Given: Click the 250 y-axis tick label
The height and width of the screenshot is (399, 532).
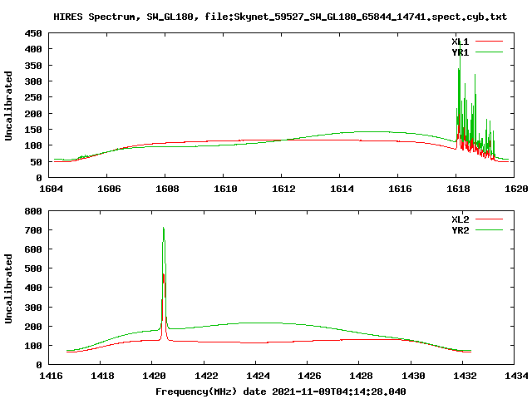Looking at the screenshot, I should pos(33,97).
